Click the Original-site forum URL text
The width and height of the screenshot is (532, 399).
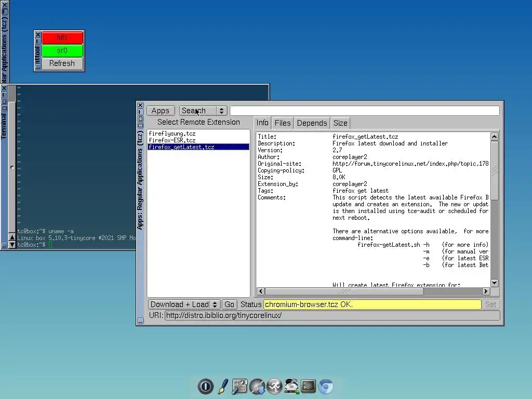click(410, 164)
